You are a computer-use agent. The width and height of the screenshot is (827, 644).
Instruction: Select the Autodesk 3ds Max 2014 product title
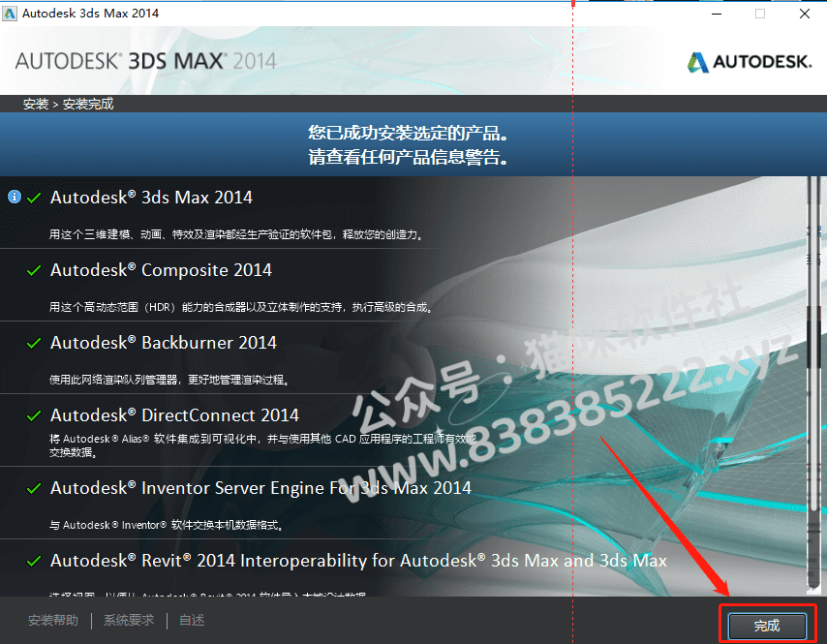(151, 198)
